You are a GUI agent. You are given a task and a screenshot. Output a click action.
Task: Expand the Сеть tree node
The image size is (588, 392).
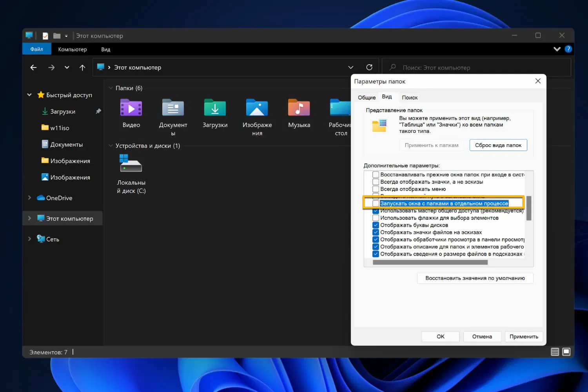click(29, 239)
